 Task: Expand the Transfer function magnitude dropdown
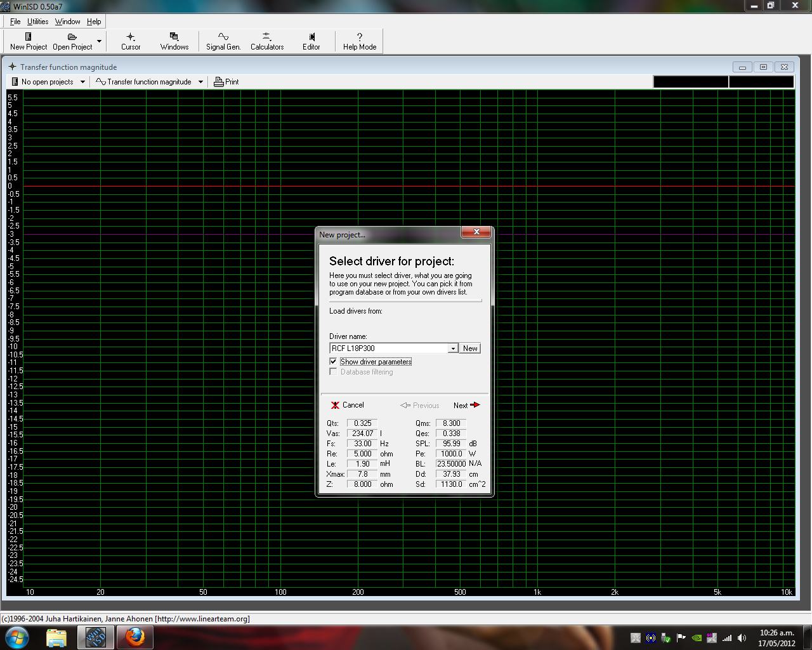(200, 82)
